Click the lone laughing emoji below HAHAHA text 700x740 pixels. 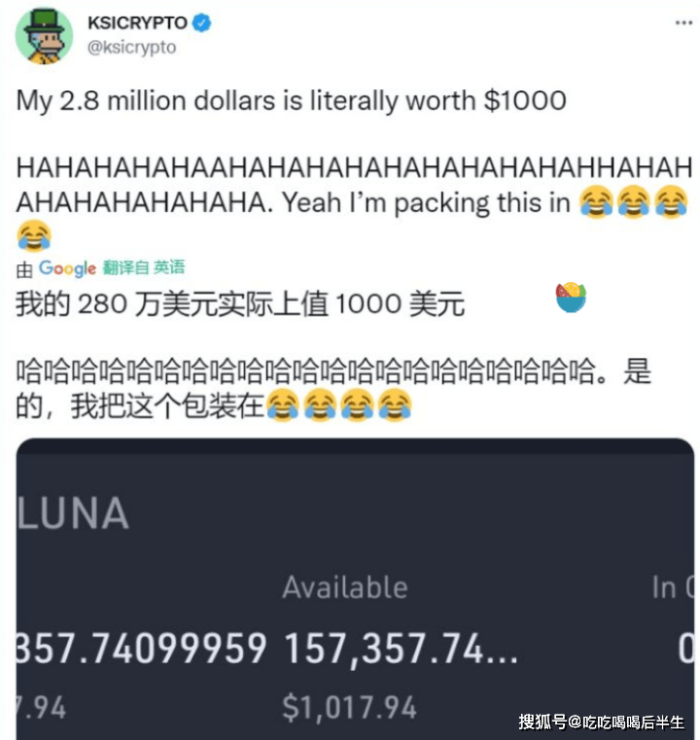tap(34, 235)
